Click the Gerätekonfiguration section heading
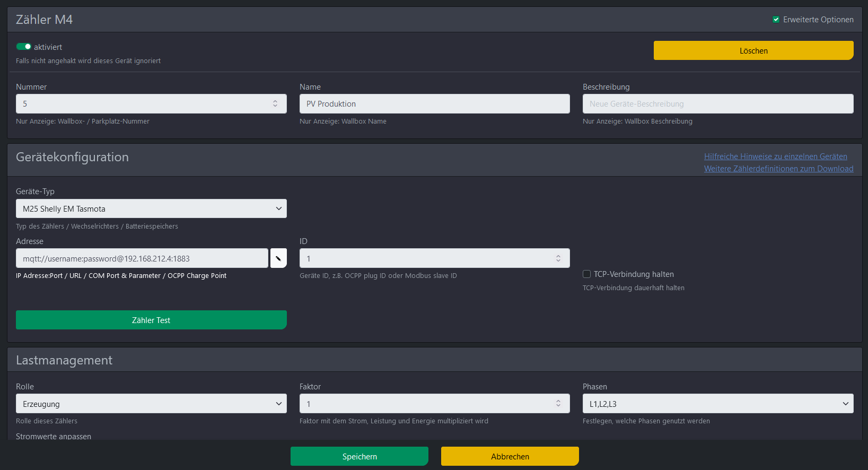 point(72,157)
